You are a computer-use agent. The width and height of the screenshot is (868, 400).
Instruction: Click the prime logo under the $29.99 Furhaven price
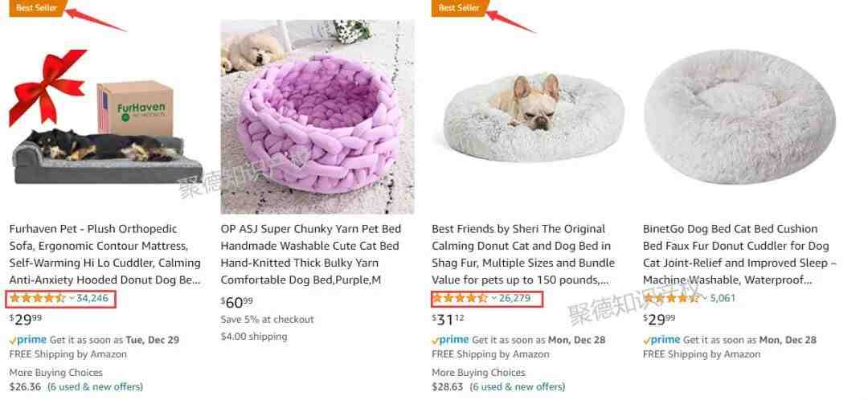(x=28, y=340)
